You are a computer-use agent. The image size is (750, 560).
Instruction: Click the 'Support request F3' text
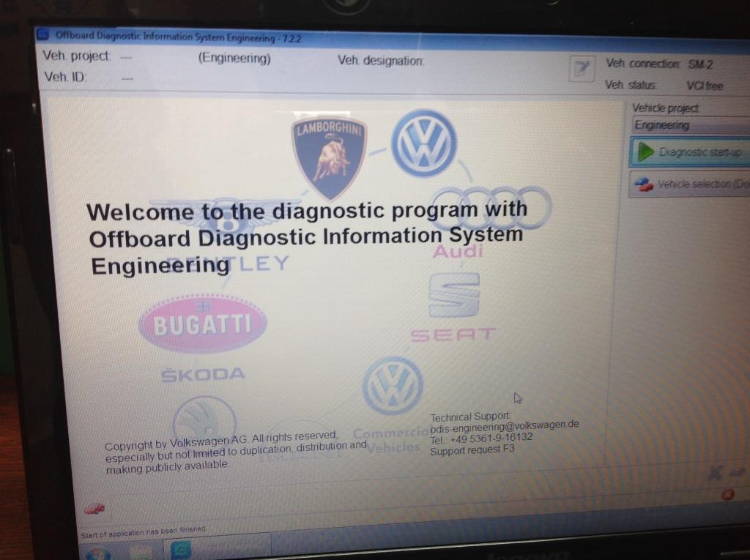(x=472, y=450)
